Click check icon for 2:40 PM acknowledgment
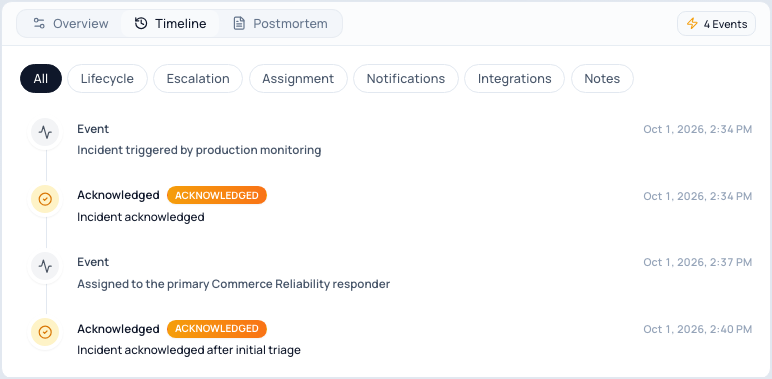The width and height of the screenshot is (772, 379). [45, 332]
